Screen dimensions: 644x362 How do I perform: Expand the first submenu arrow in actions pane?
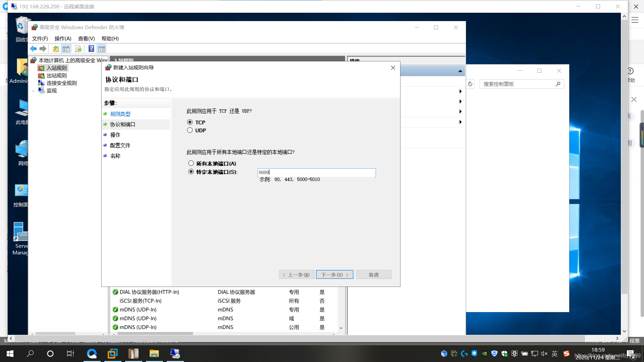(x=460, y=92)
